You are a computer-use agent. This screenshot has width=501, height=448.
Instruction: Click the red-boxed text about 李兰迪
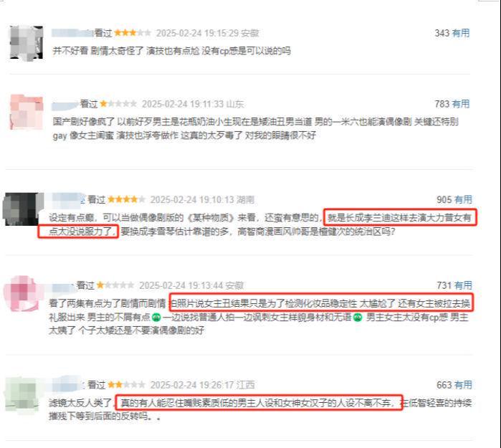(257, 224)
